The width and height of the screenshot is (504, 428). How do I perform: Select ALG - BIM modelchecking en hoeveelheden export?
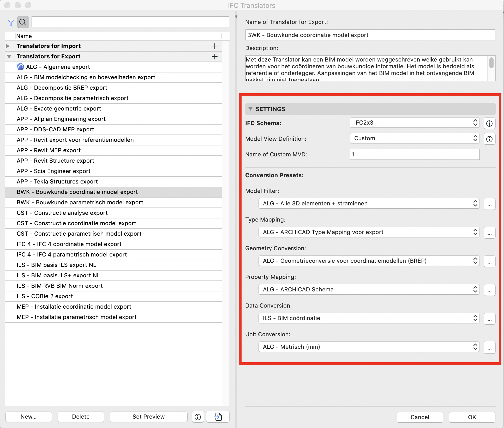pos(113,77)
